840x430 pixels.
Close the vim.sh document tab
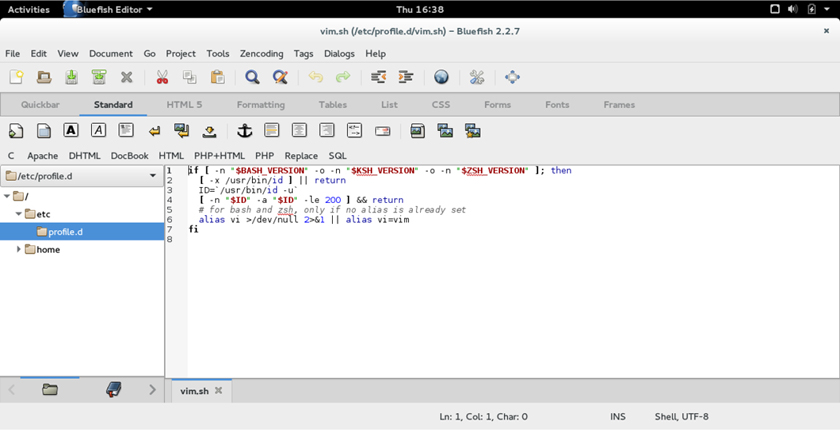point(219,391)
